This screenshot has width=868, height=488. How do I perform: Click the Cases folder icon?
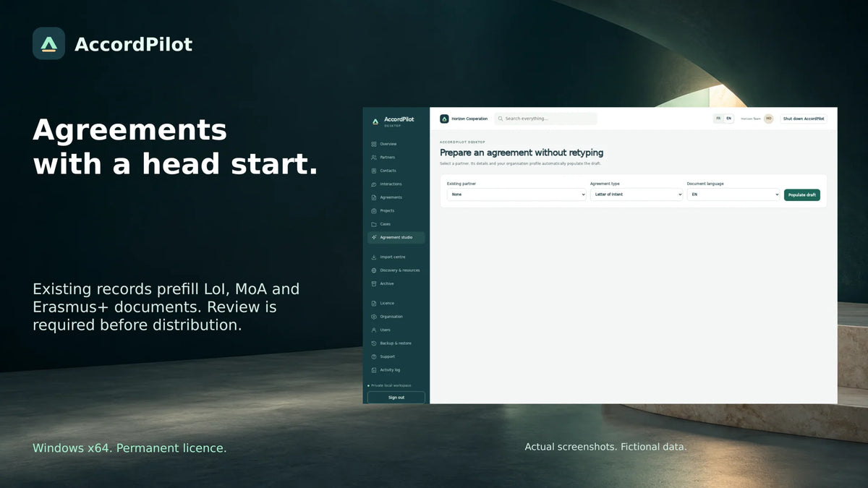coord(373,224)
